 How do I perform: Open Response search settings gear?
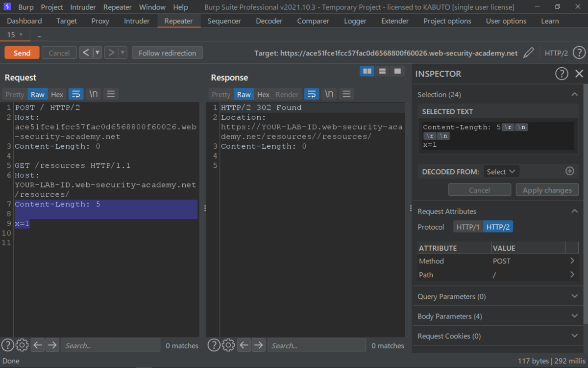click(x=228, y=345)
